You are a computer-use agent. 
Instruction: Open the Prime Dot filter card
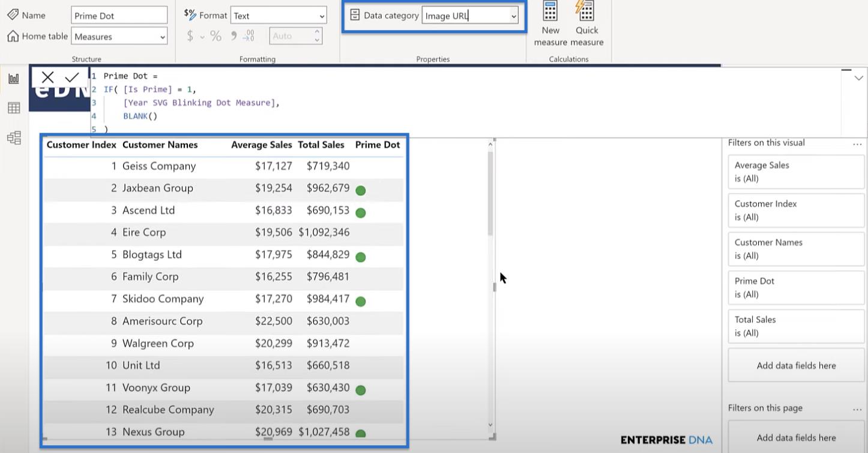tap(796, 287)
